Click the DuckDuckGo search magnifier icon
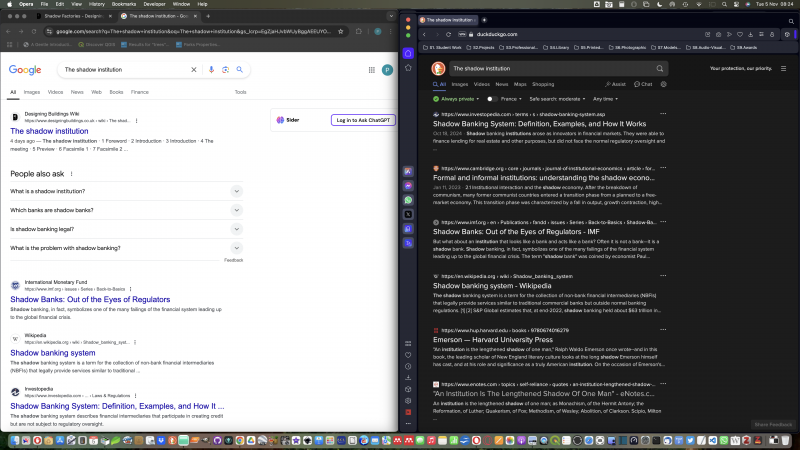This screenshot has width=800, height=450. (660, 68)
